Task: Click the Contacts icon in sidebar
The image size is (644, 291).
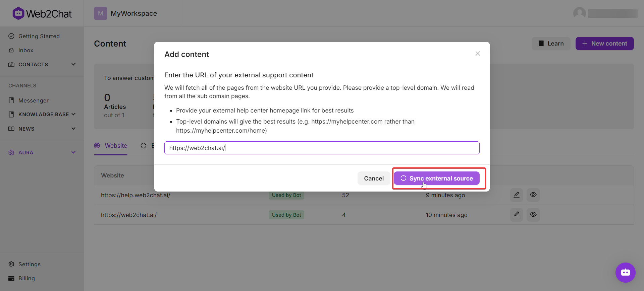Action: (11, 64)
